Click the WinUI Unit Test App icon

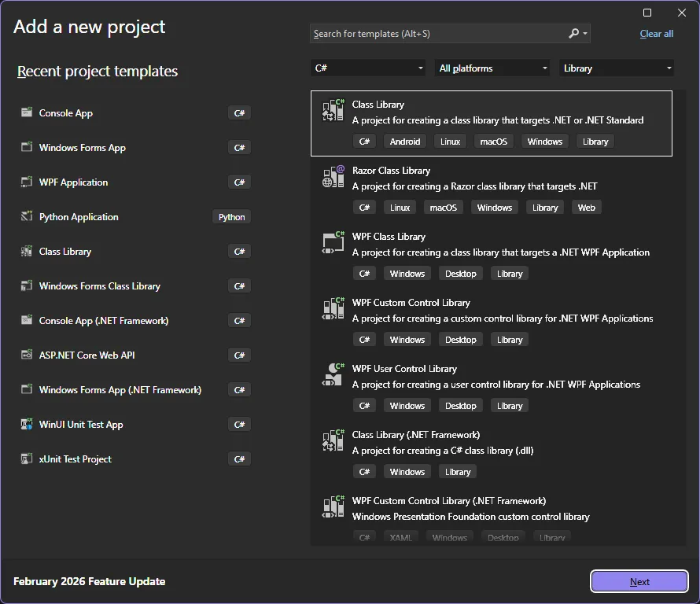pos(27,424)
